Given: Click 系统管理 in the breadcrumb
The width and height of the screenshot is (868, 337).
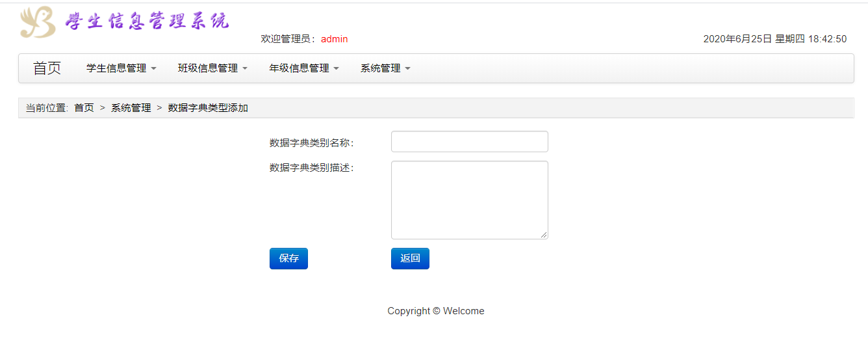Looking at the screenshot, I should (x=131, y=108).
